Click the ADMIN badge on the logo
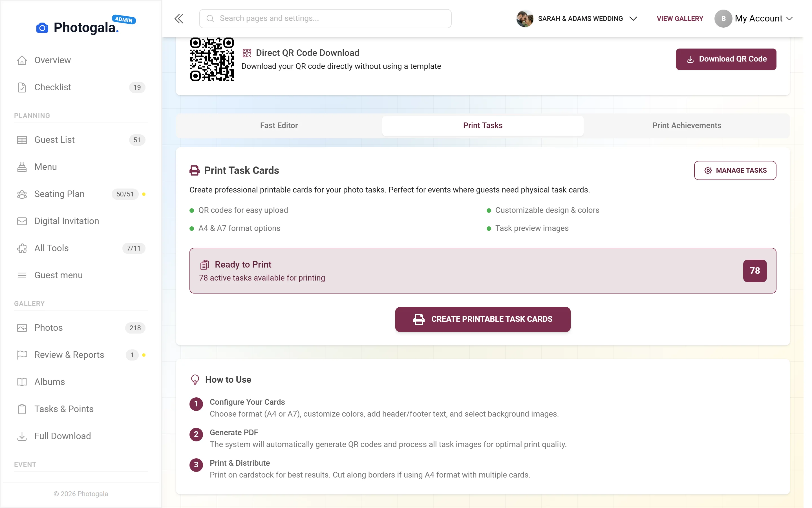The image size is (812, 508). tap(124, 19)
